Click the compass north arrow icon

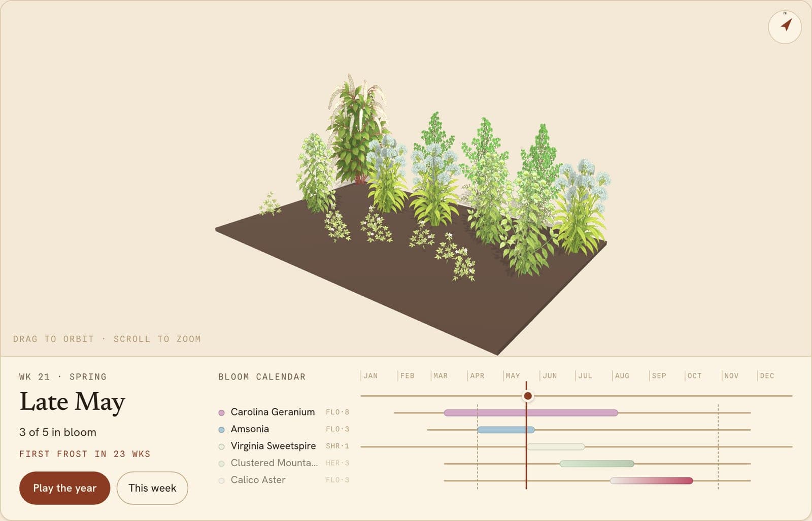[785, 27]
